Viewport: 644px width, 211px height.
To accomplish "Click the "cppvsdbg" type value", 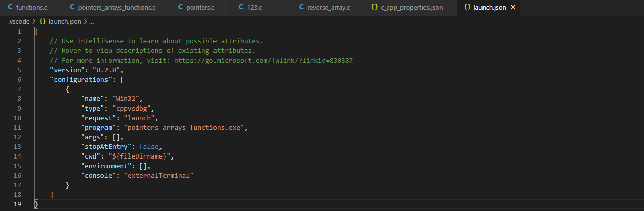I will 132,109.
